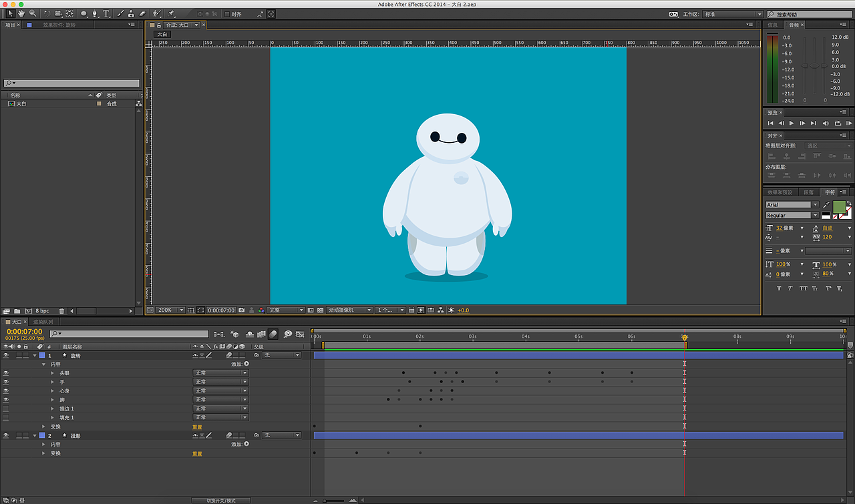Click the new folder icon in Project panel
The image size is (855, 504).
(16, 311)
